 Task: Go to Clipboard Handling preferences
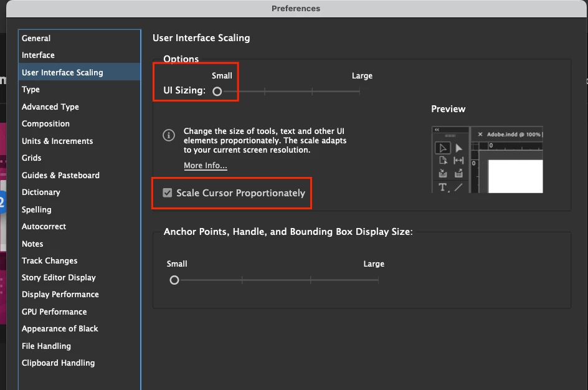pyautogui.click(x=58, y=363)
